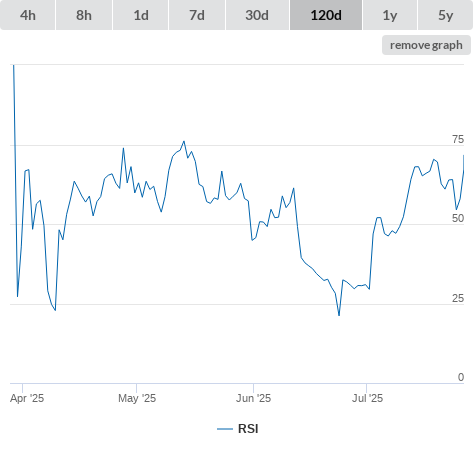Click the active 120d range tab

pos(326,15)
